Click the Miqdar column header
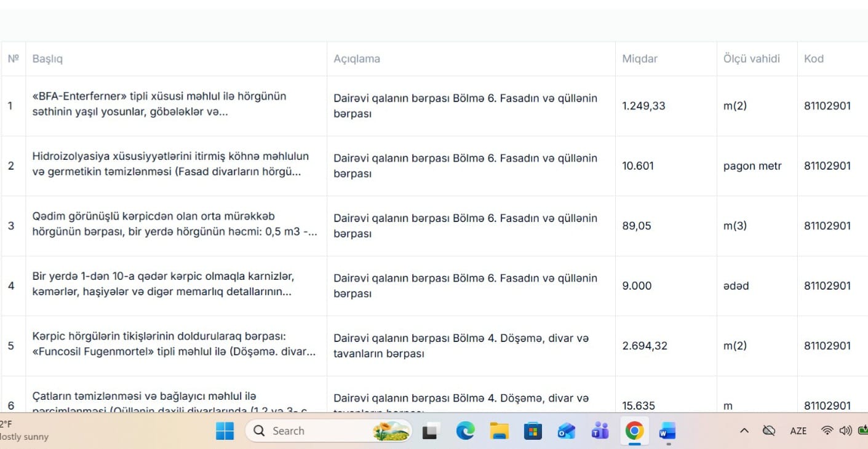 point(640,59)
